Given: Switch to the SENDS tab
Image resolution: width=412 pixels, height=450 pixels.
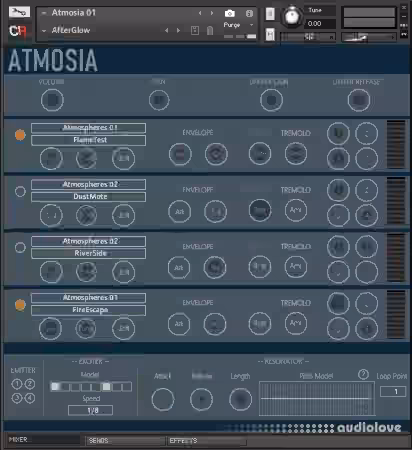Looking at the screenshot, I should (125, 441).
